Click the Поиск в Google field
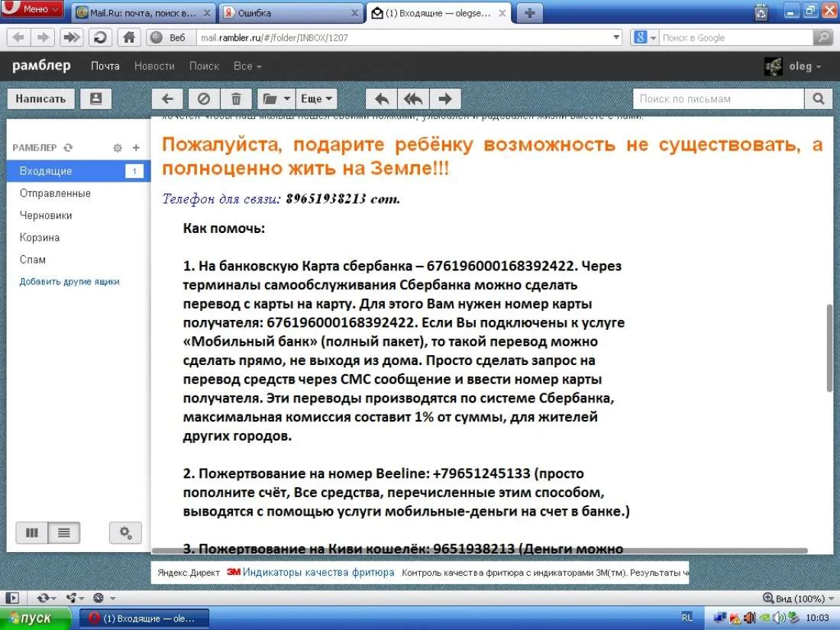Image resolution: width=840 pixels, height=630 pixels. [x=737, y=37]
